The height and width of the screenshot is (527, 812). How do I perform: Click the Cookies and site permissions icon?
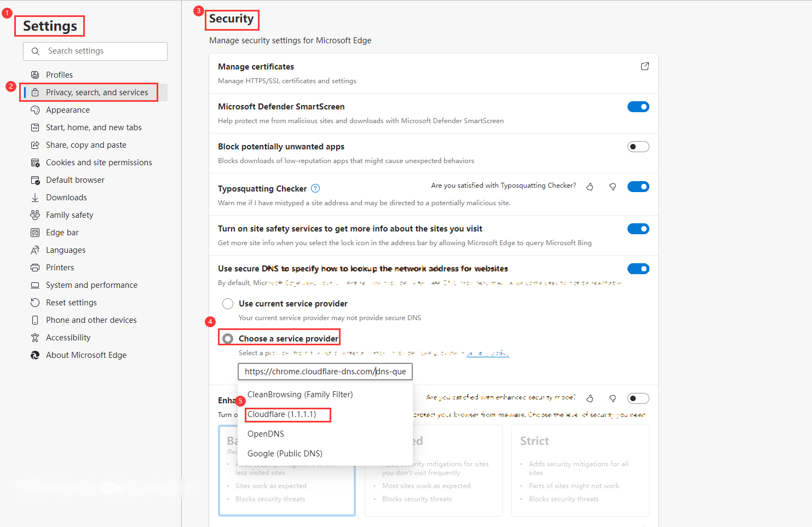pos(35,163)
